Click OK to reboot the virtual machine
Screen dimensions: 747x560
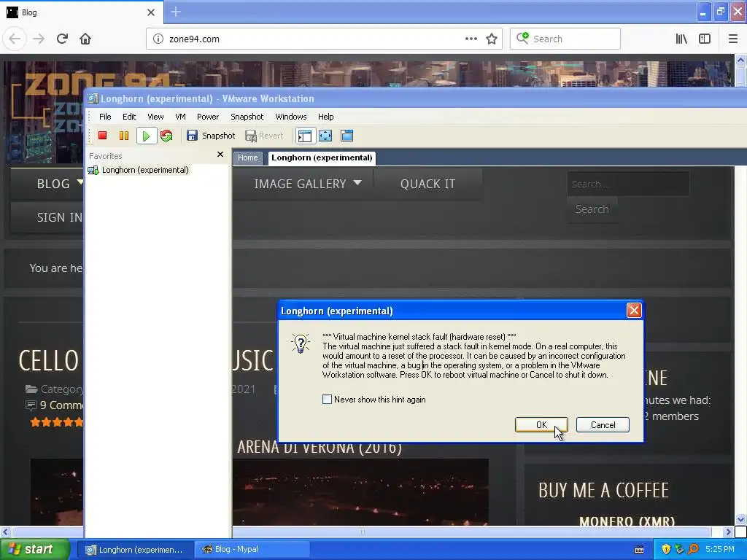(541, 425)
